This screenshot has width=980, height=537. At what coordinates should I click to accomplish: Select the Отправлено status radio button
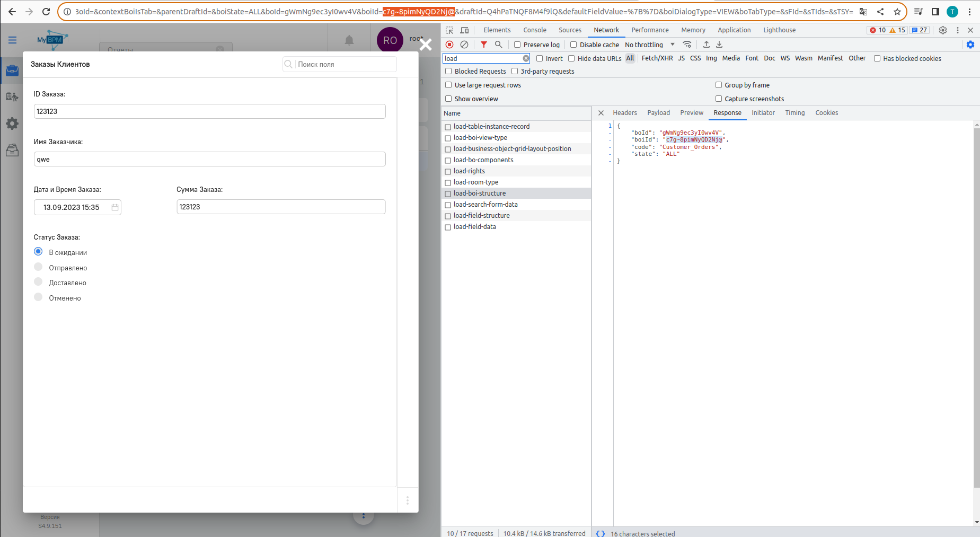[x=38, y=267]
